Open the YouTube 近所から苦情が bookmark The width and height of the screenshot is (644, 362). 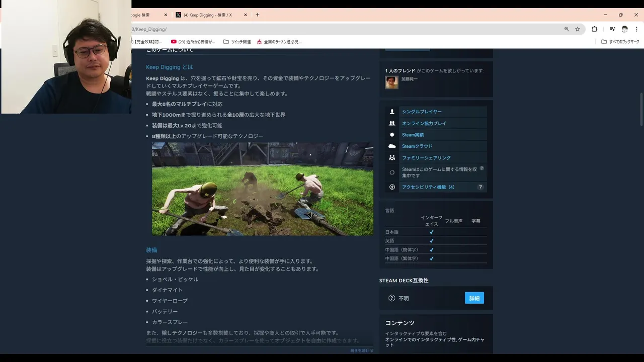pos(193,42)
